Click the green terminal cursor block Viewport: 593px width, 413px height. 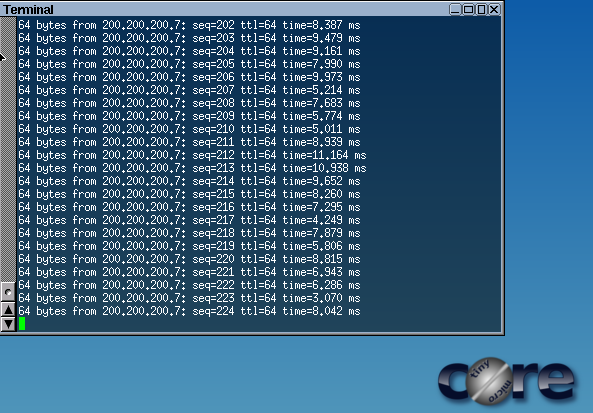[x=22, y=324]
